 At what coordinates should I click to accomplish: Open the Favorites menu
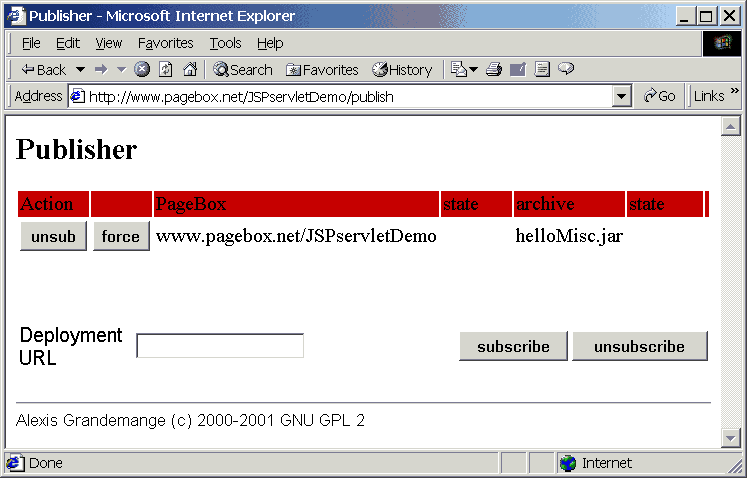point(165,43)
